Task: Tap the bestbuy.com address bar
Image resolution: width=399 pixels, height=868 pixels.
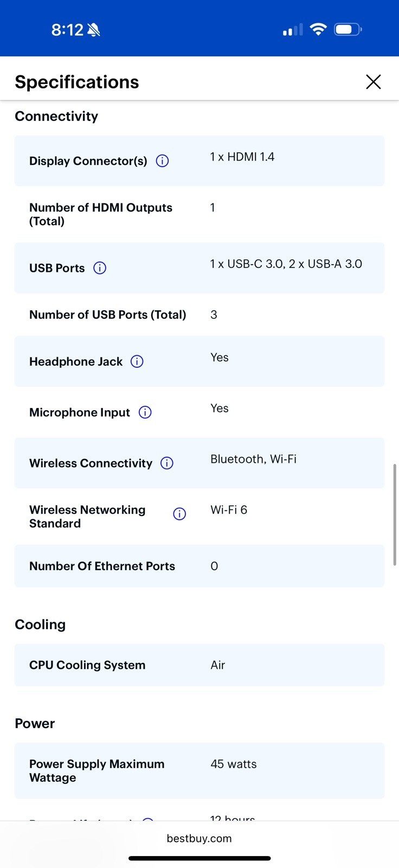Action: (199, 838)
